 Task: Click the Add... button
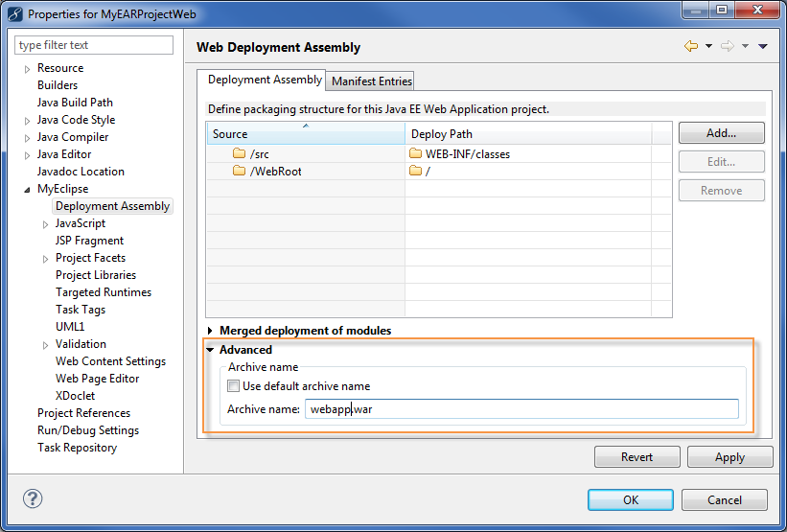pos(721,133)
